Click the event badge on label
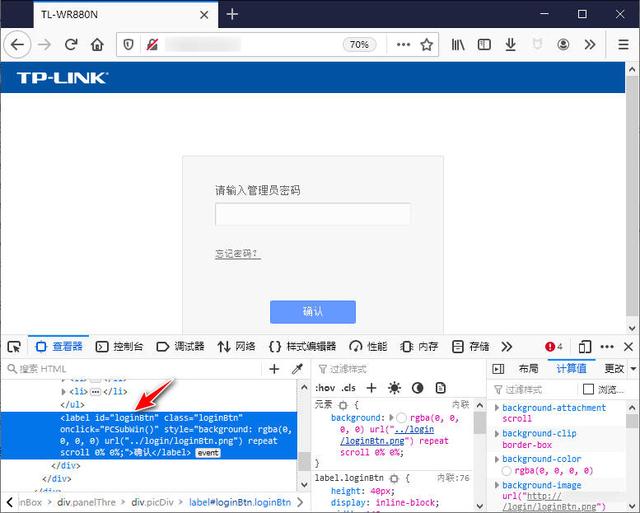This screenshot has height=513, width=640. click(x=208, y=453)
